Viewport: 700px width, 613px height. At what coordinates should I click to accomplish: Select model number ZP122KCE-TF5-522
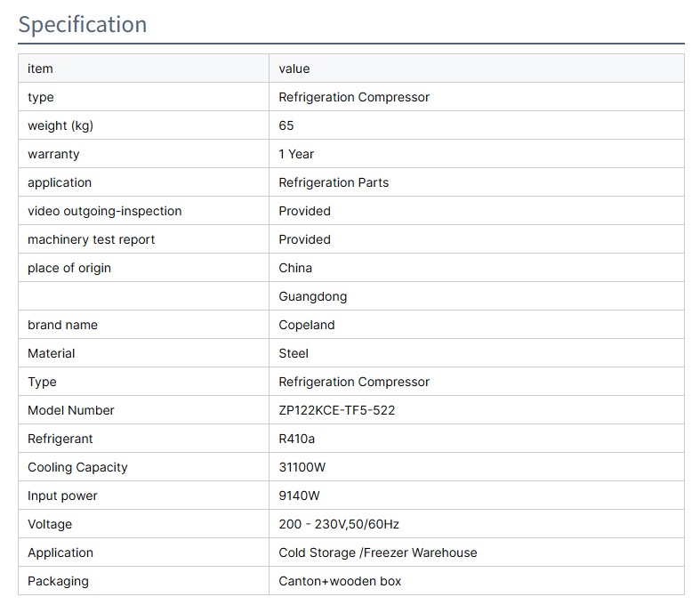click(336, 410)
